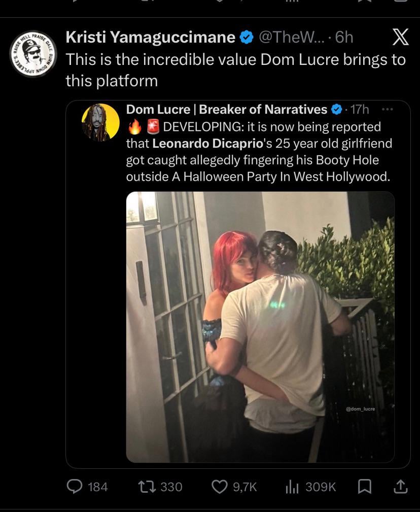Image resolution: width=420 pixels, height=512 pixels.
Task: Open the Dom Lucre | Breaker of Narratives name
Action: click(226, 110)
